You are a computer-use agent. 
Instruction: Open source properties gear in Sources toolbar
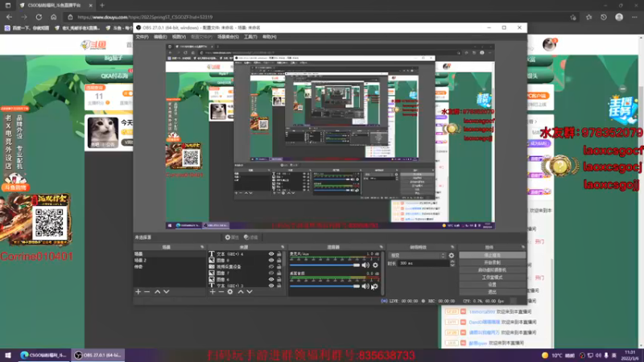click(x=230, y=291)
